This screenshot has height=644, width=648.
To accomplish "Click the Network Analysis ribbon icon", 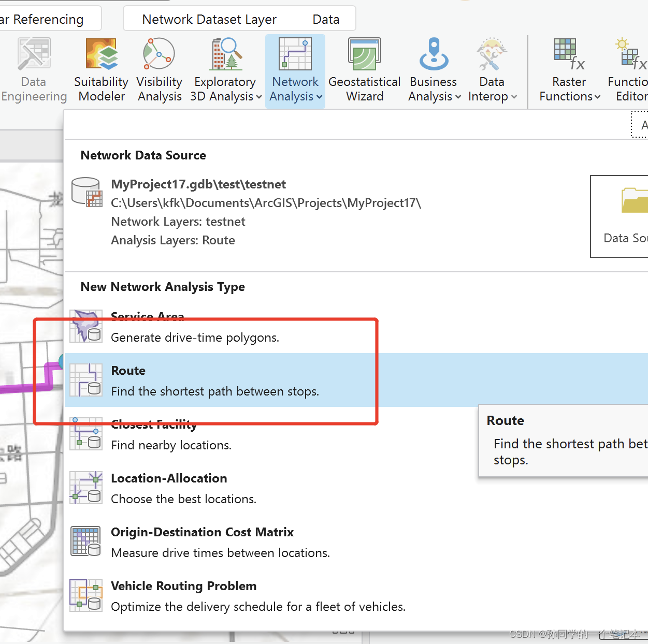I will coord(295,54).
